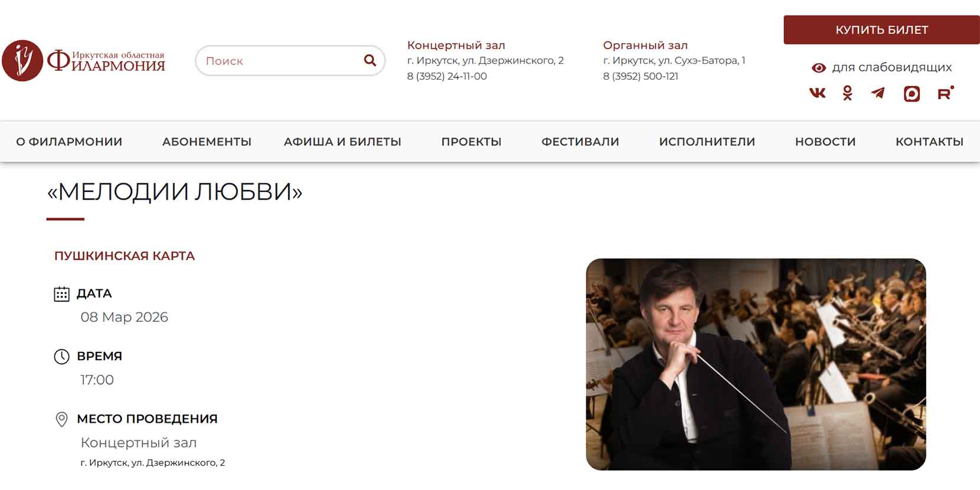Open the Абонементы menu item
Image resolution: width=980 pixels, height=490 pixels.
click(x=207, y=142)
